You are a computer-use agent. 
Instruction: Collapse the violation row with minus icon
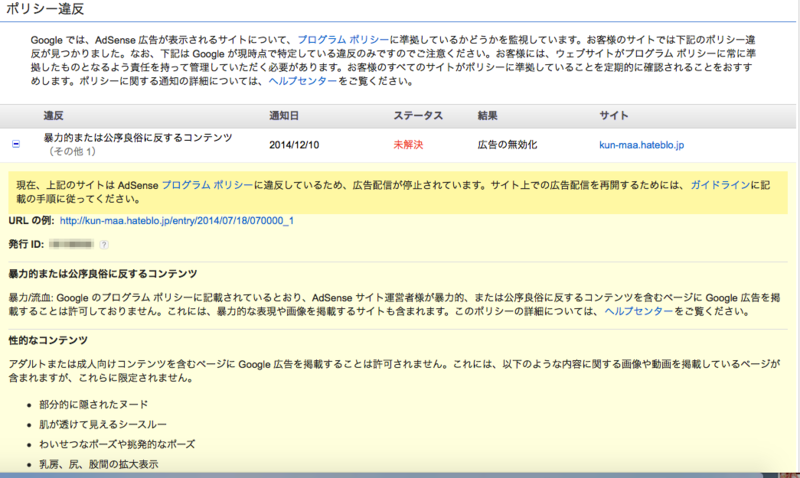(x=16, y=144)
